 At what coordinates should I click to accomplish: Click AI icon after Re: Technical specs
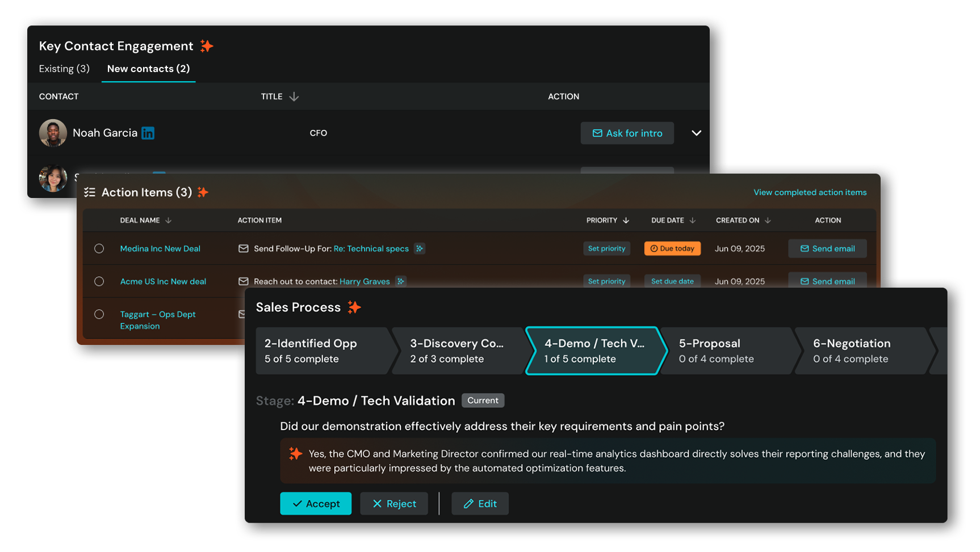pos(419,248)
